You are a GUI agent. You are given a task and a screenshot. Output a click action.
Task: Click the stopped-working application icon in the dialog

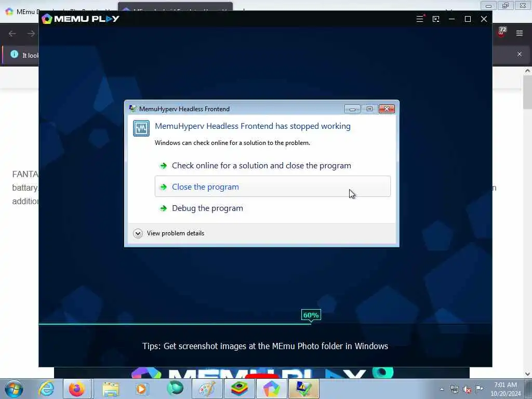[x=141, y=128]
